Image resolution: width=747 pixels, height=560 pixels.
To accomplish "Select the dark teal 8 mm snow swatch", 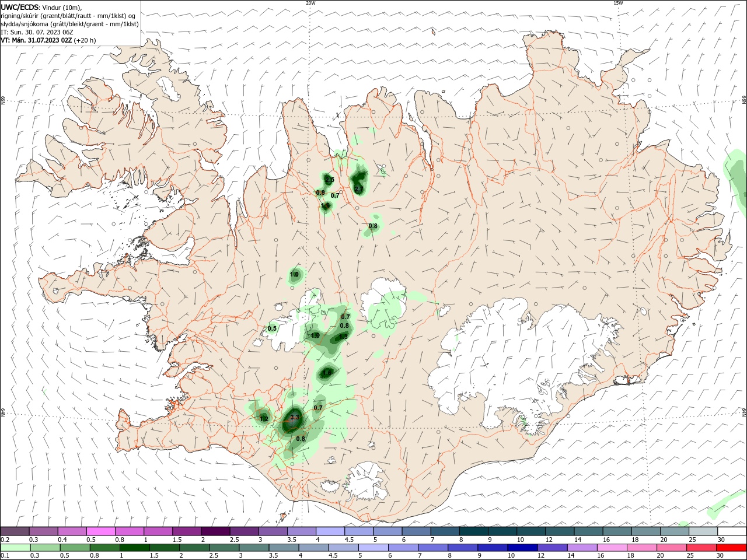I will [474, 531].
